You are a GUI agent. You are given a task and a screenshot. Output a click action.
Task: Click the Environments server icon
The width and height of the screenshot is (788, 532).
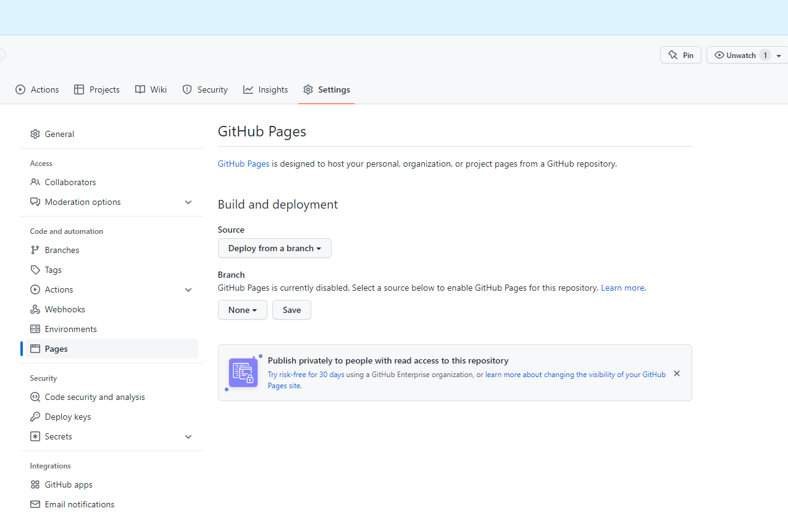tap(35, 329)
